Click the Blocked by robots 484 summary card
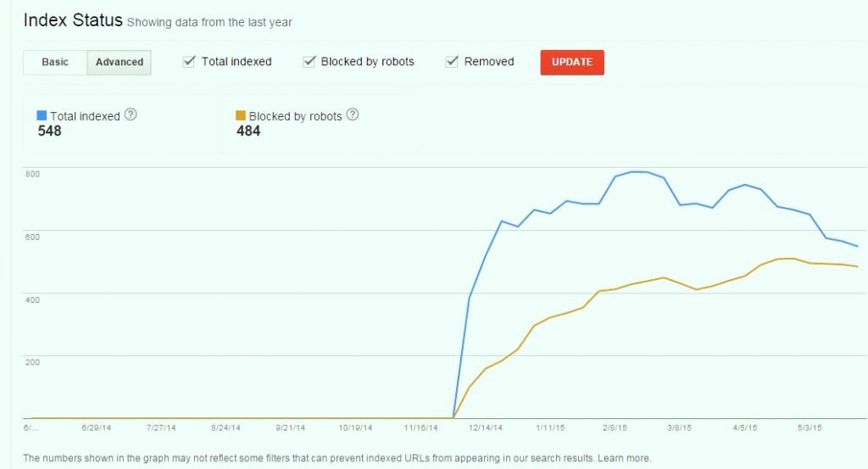The height and width of the screenshot is (469, 868). pos(321,124)
